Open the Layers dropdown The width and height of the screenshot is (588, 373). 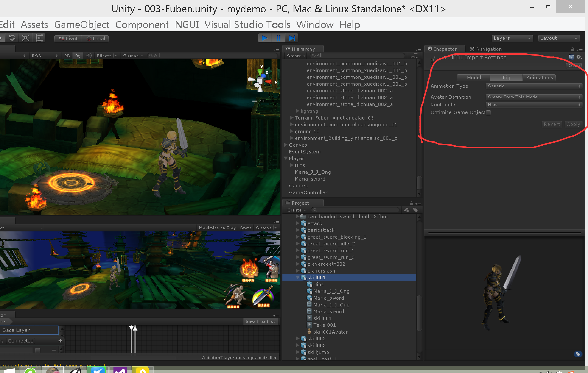[x=512, y=38]
